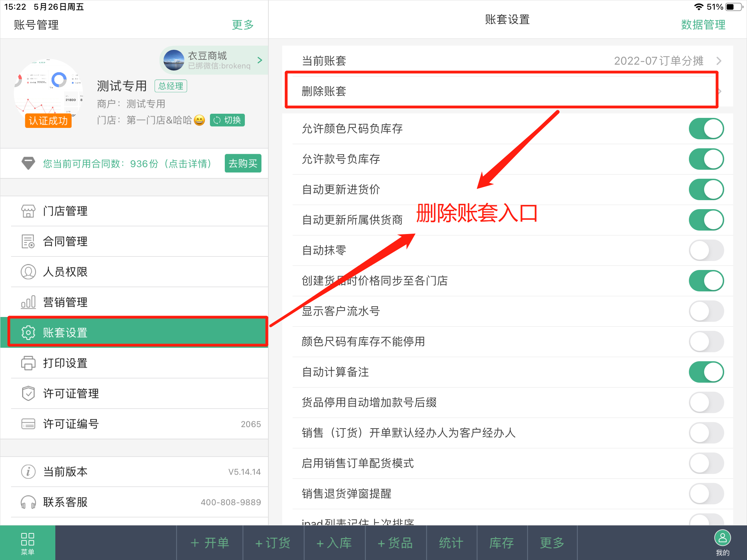This screenshot has height=560, width=747.
Task: Enable 颜色尺码有库存不能停用 switch
Action: coord(706,342)
